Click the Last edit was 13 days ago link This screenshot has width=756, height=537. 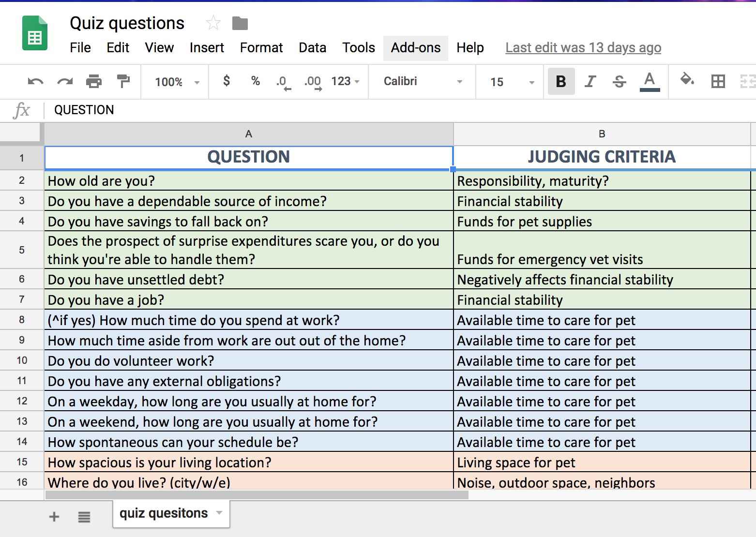point(583,47)
